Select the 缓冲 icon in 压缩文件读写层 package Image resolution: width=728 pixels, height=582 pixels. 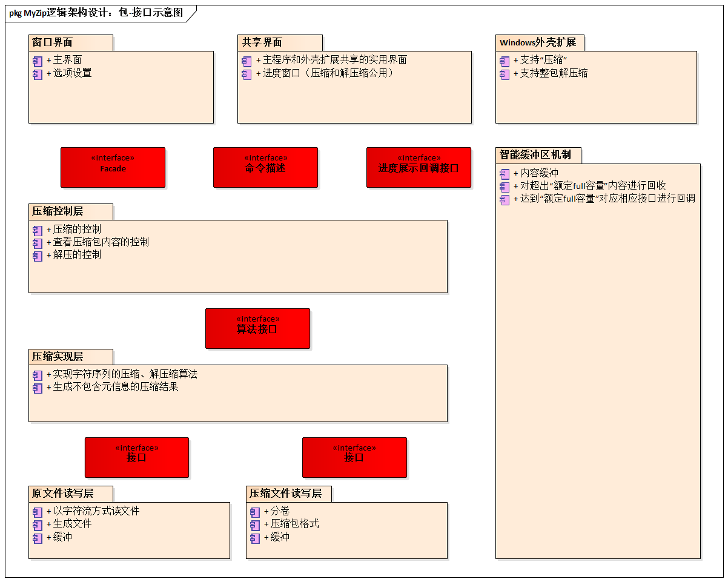[x=255, y=538]
